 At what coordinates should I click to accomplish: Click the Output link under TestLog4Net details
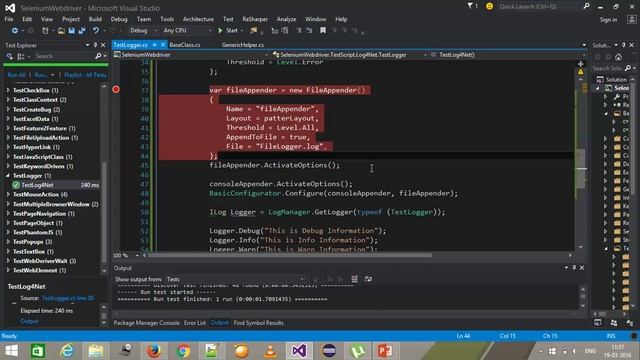tap(29, 321)
